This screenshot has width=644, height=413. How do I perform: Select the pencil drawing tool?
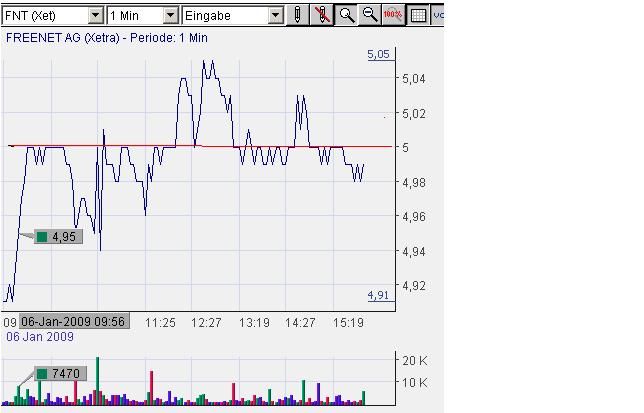[297, 16]
